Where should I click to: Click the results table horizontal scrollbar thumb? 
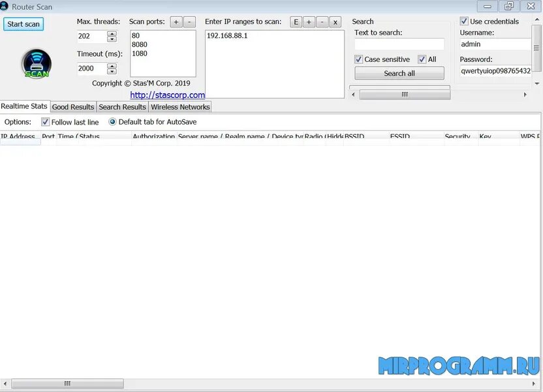point(67,384)
